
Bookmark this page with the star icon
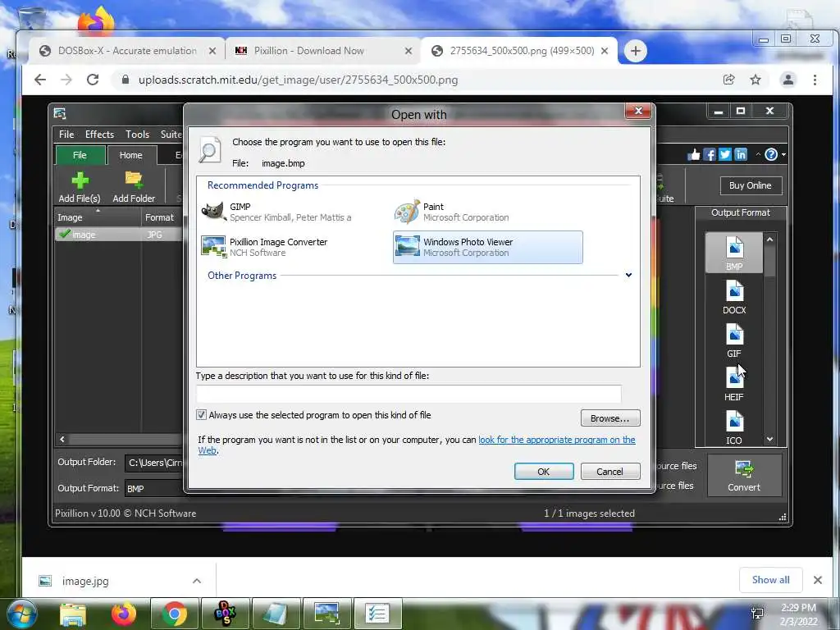coord(756,80)
